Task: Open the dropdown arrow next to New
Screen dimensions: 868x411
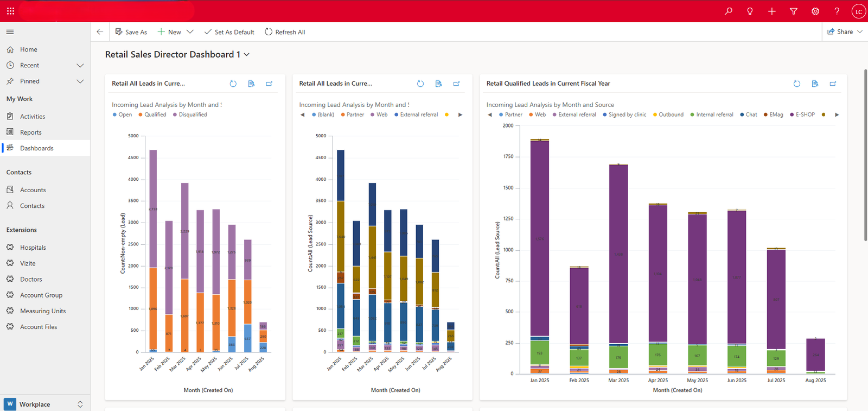Action: 190,32
